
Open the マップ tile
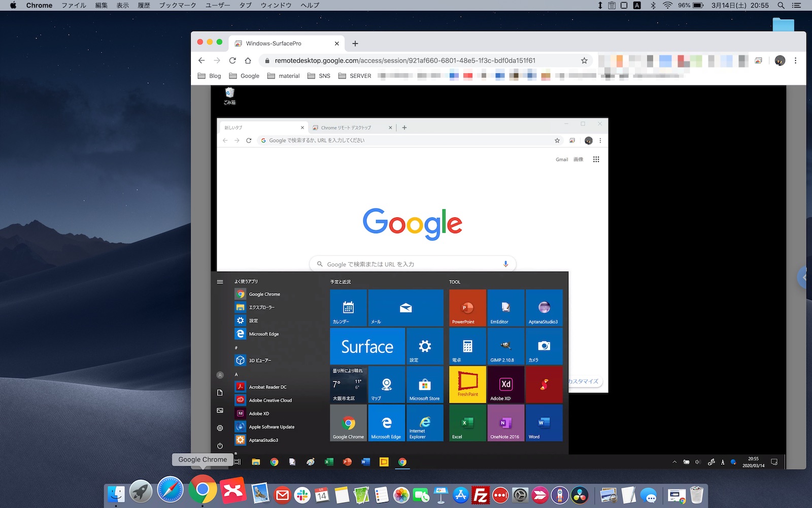[387, 385]
